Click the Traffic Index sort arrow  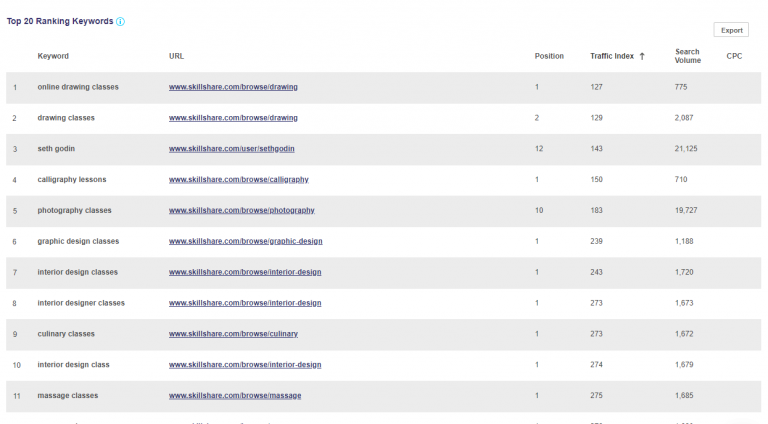tap(642, 56)
